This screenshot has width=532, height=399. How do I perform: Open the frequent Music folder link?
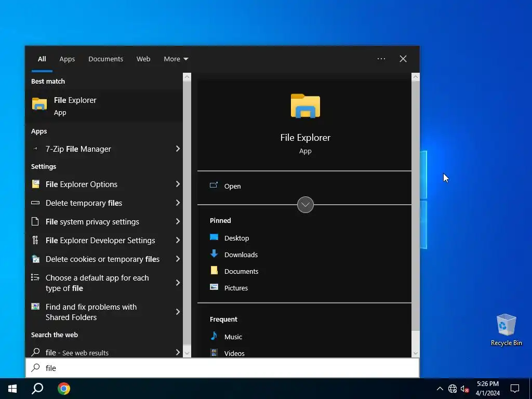coord(233,337)
